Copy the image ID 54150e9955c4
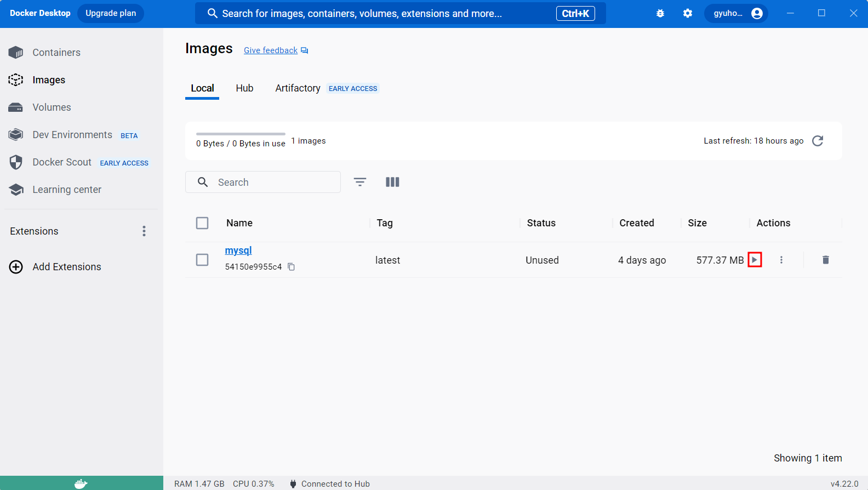 pyautogui.click(x=292, y=267)
